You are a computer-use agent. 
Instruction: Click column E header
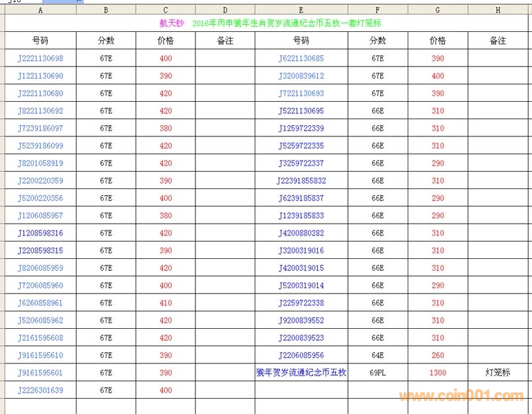coord(301,10)
